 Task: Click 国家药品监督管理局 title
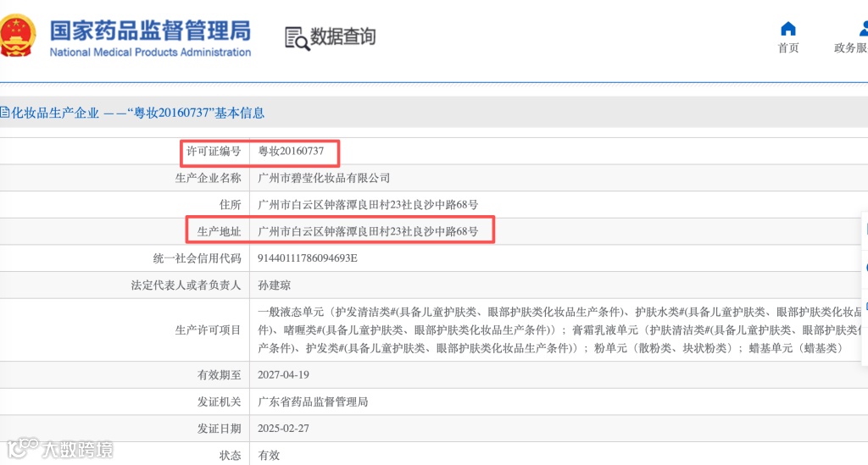(x=150, y=30)
